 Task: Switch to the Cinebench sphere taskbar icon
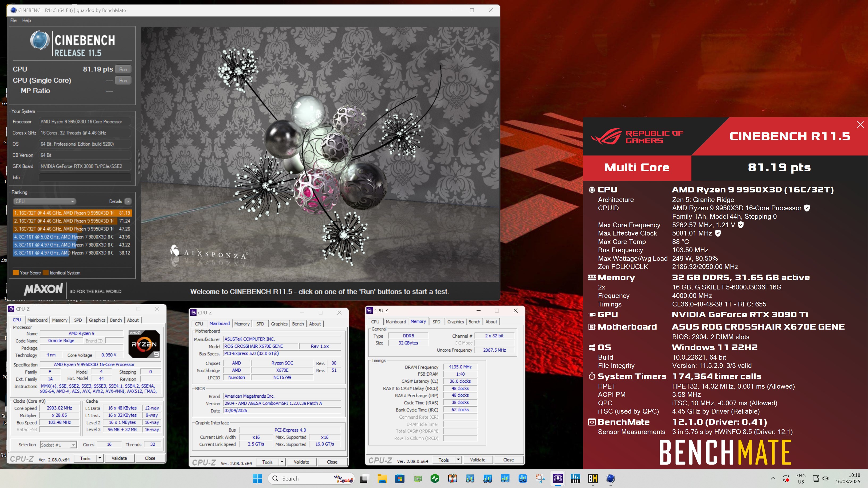[611, 478]
